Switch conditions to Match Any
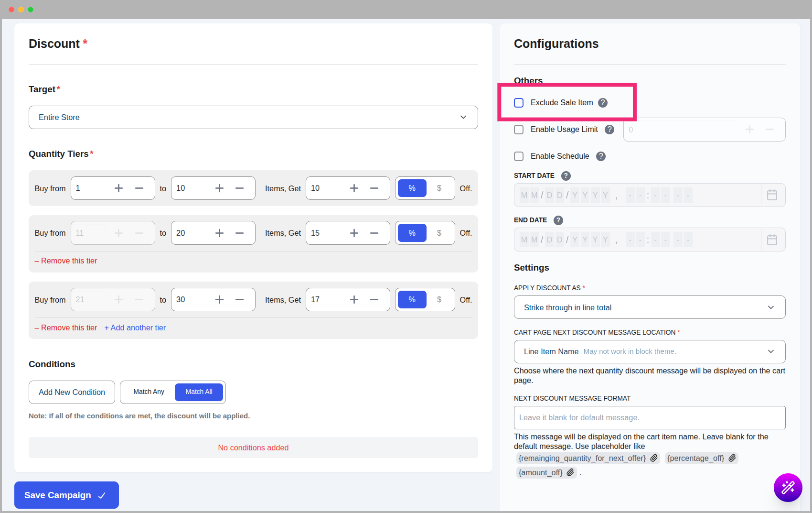Image resolution: width=812 pixels, height=513 pixels. [x=149, y=392]
